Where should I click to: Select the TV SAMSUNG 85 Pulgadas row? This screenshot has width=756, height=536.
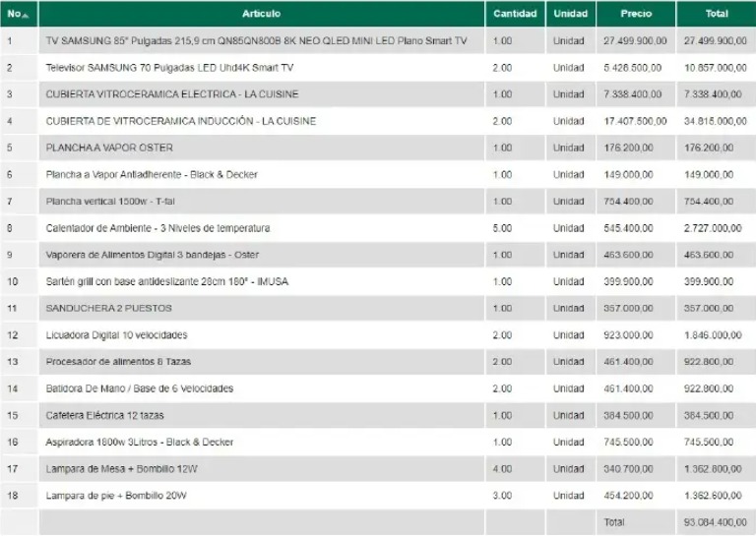coord(378,41)
